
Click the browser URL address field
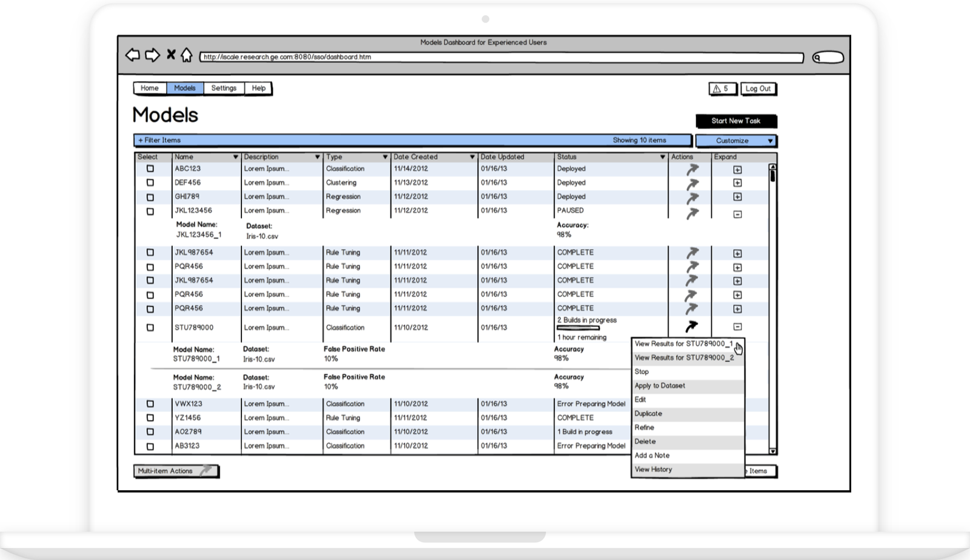point(501,57)
